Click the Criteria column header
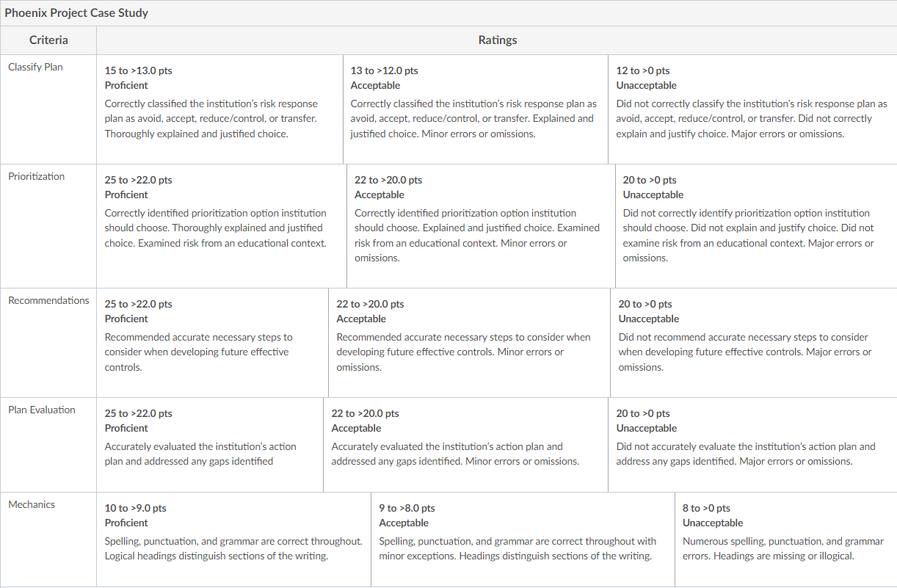Screen dimensions: 897x588 (48, 40)
